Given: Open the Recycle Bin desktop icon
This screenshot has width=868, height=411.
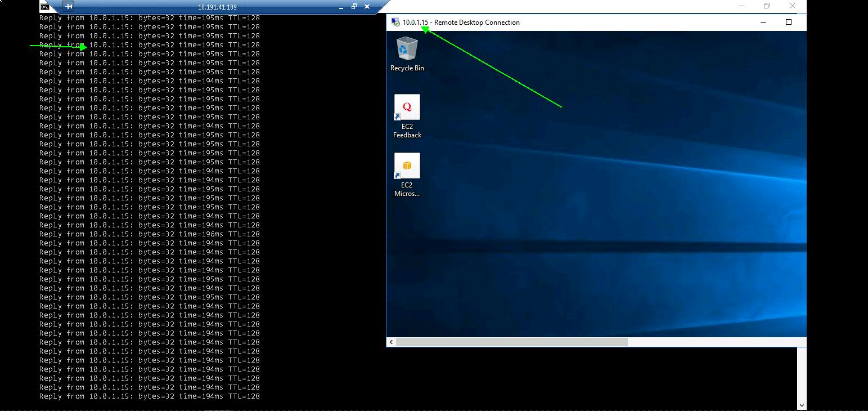Looking at the screenshot, I should point(407,54).
